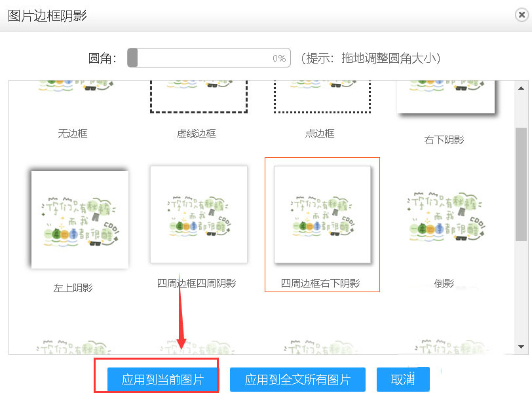Click 应用到全文所有图片 button
This screenshot has height=395, width=532.
pos(297,379)
